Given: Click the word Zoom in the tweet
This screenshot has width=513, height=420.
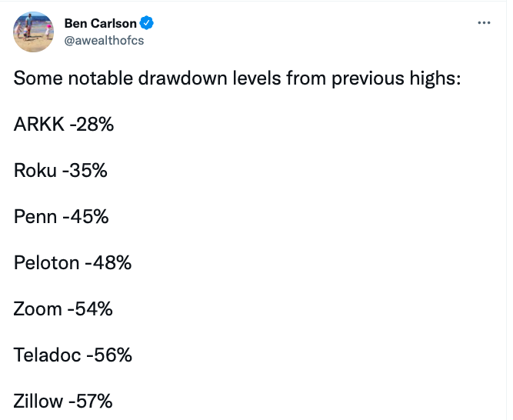Looking at the screenshot, I should click(x=38, y=309).
